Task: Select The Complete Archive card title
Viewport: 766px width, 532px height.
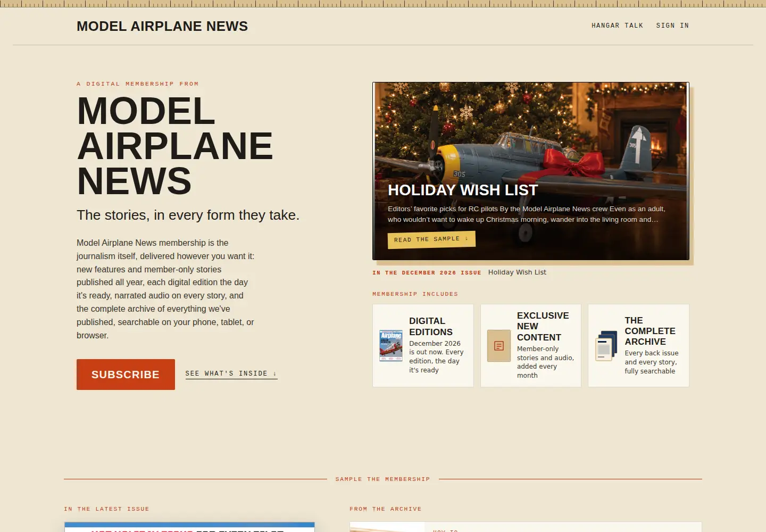Action: pos(650,331)
